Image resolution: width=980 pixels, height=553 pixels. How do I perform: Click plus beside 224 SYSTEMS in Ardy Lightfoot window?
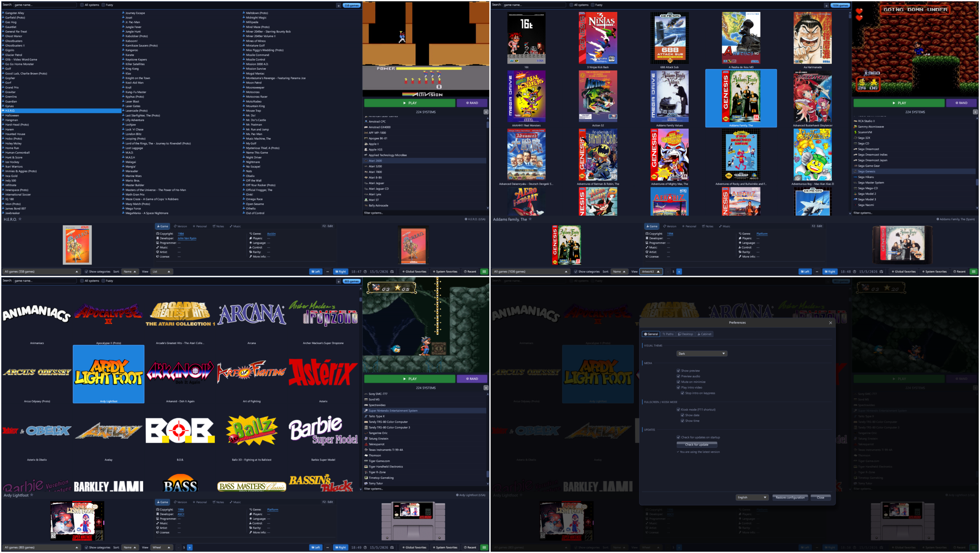486,388
